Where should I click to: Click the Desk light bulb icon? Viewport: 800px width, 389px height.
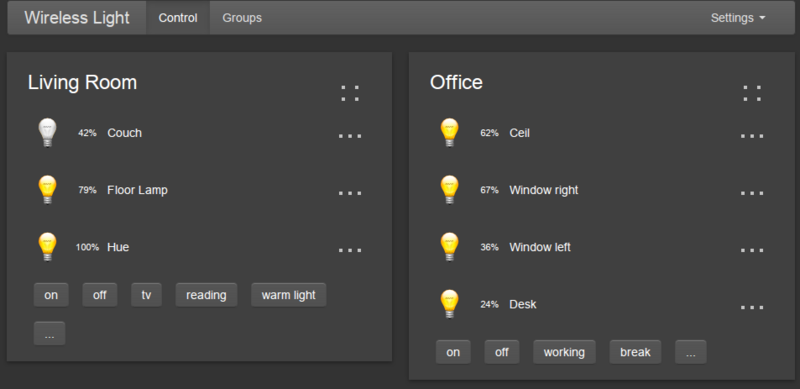449,304
